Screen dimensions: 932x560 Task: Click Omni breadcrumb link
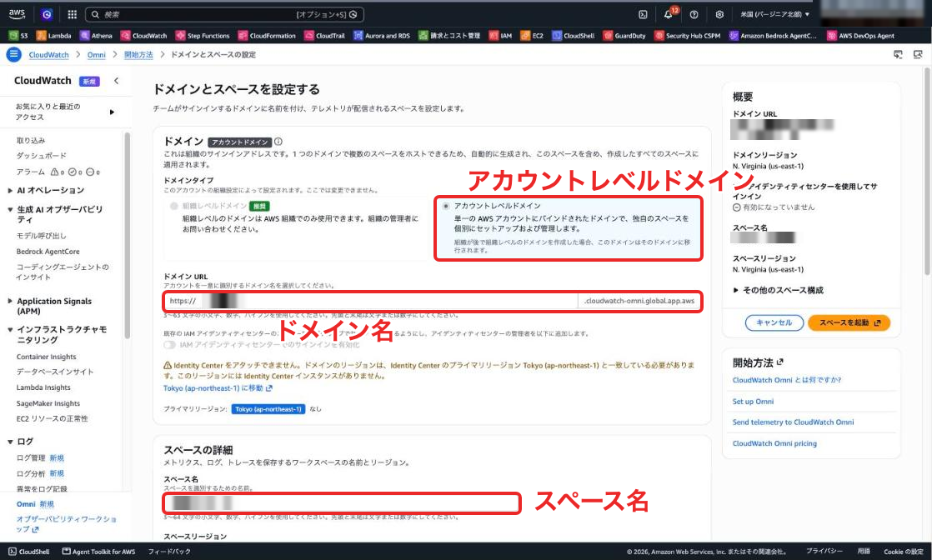97,55
